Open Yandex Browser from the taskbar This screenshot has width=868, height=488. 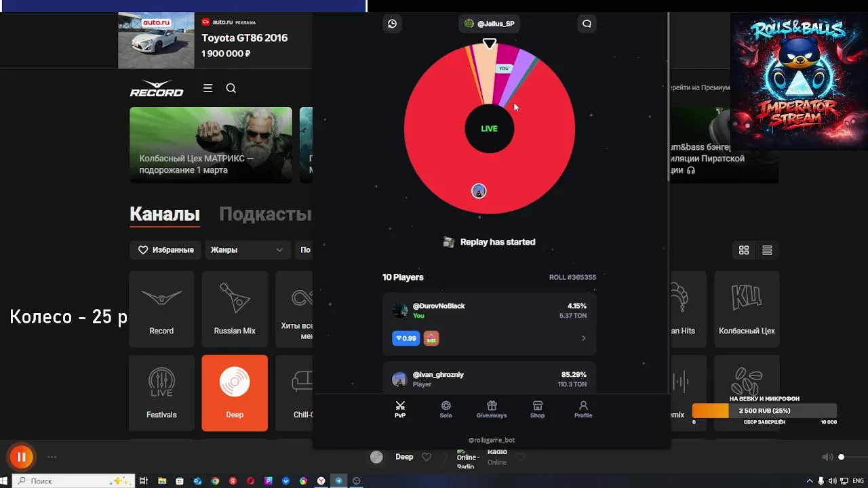tap(321, 481)
